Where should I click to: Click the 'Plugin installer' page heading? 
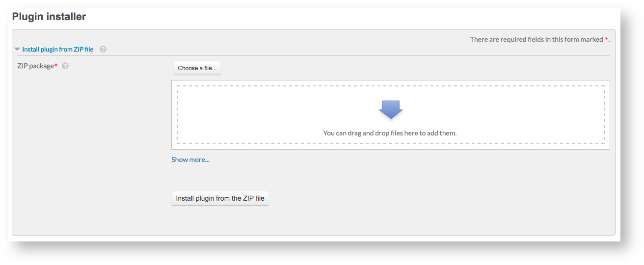click(49, 17)
